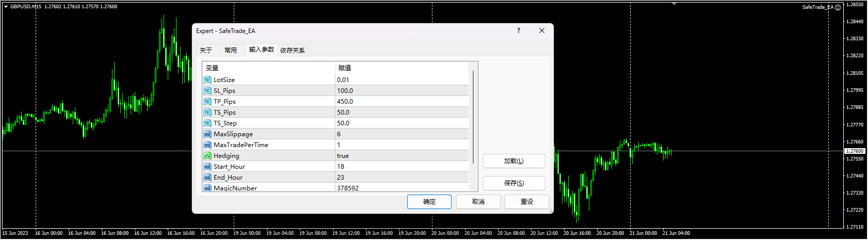Click the chart shift triangle marker at top
Viewport: 868px width, 240px height.
click(x=674, y=4)
